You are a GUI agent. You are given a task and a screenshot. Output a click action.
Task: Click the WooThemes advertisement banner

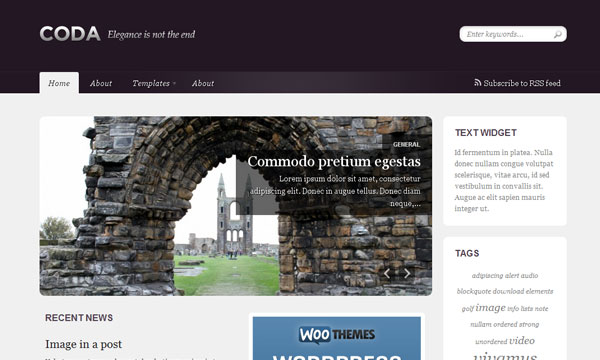(337, 338)
